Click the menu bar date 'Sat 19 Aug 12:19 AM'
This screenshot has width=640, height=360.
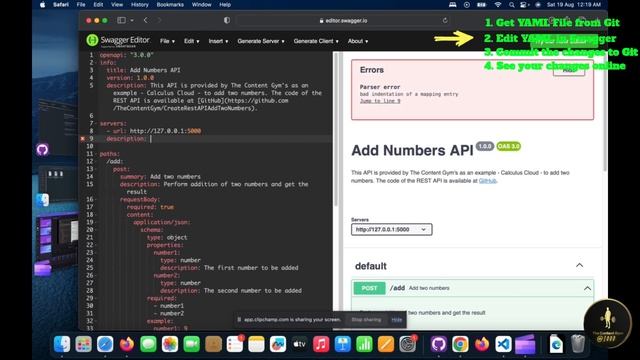coord(573,4)
